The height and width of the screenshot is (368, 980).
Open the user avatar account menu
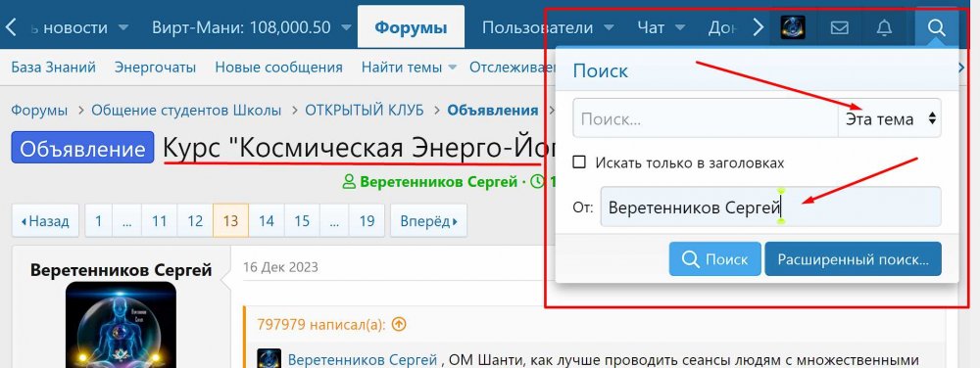coord(793,27)
